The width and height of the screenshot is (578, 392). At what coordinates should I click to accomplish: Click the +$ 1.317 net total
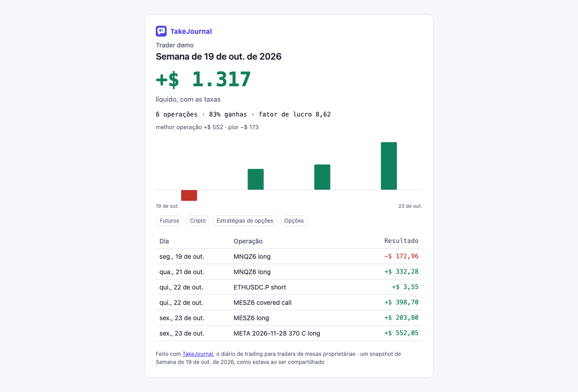[x=203, y=79]
